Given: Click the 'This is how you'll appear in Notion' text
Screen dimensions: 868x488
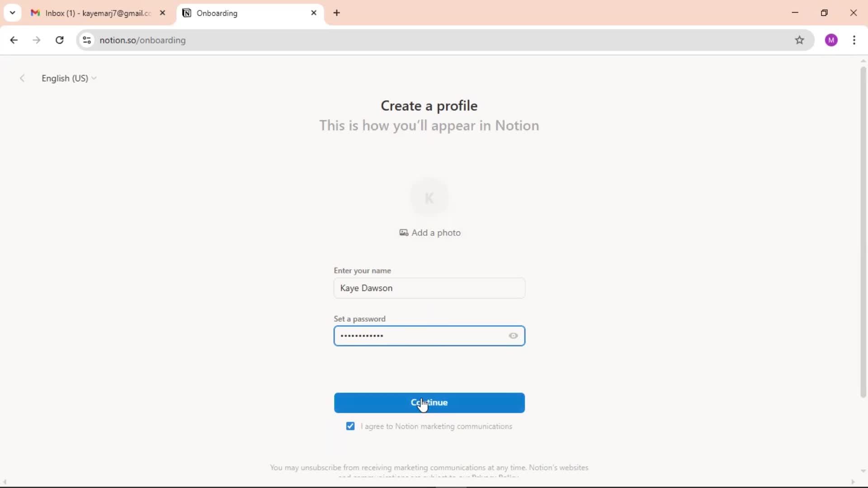Looking at the screenshot, I should point(429,126).
